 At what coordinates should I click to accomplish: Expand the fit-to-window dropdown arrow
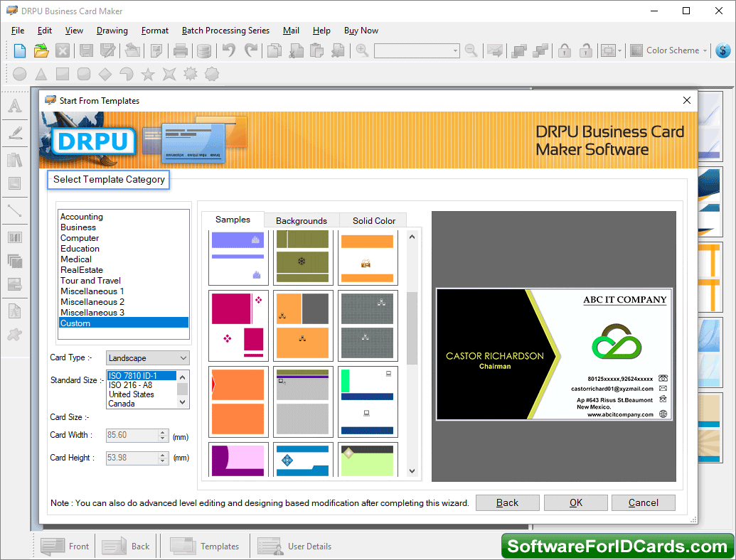[619, 50]
